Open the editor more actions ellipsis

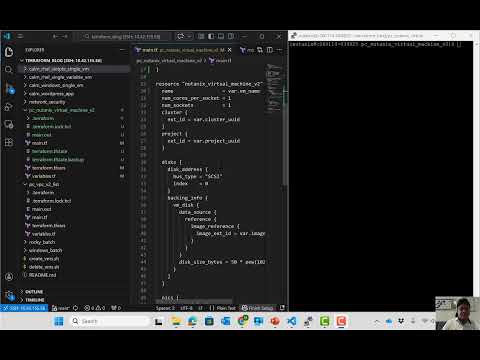tap(279, 50)
